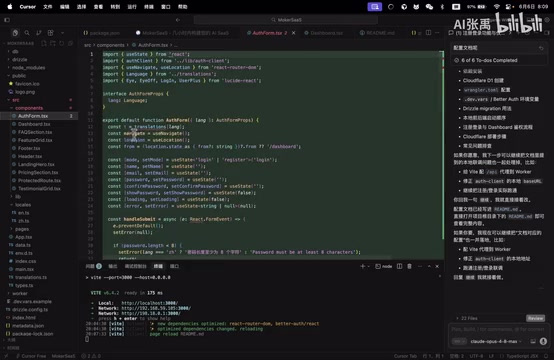
Task: Open the Extensions view icon
Action: pos(51,33)
